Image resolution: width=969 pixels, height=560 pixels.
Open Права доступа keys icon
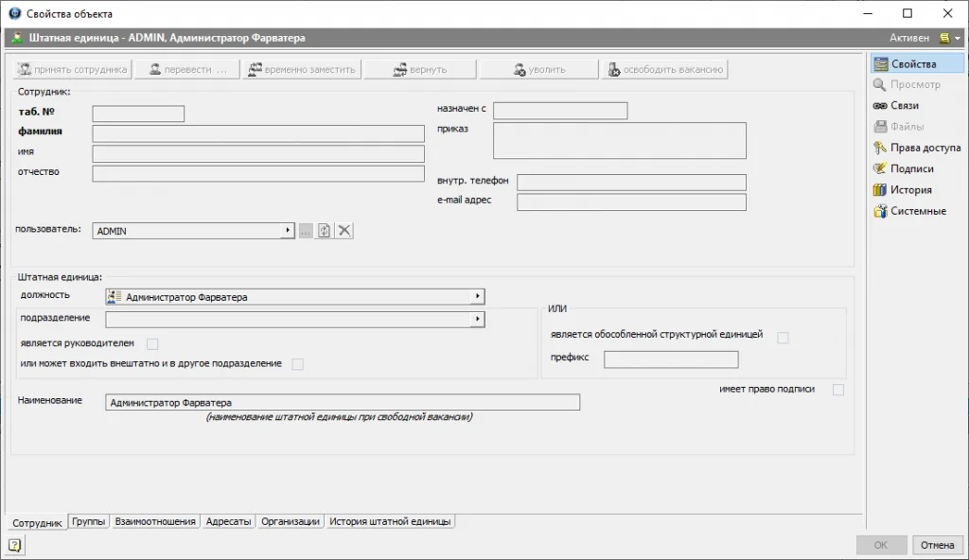click(x=879, y=148)
